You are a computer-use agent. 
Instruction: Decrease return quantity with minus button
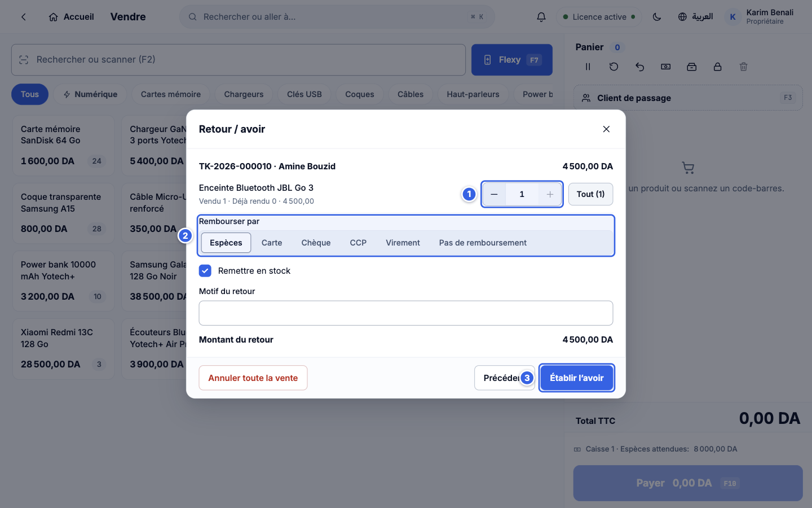pos(494,194)
